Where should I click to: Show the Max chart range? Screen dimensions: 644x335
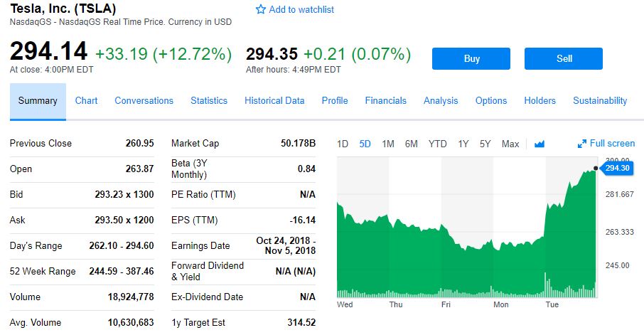[x=510, y=144]
